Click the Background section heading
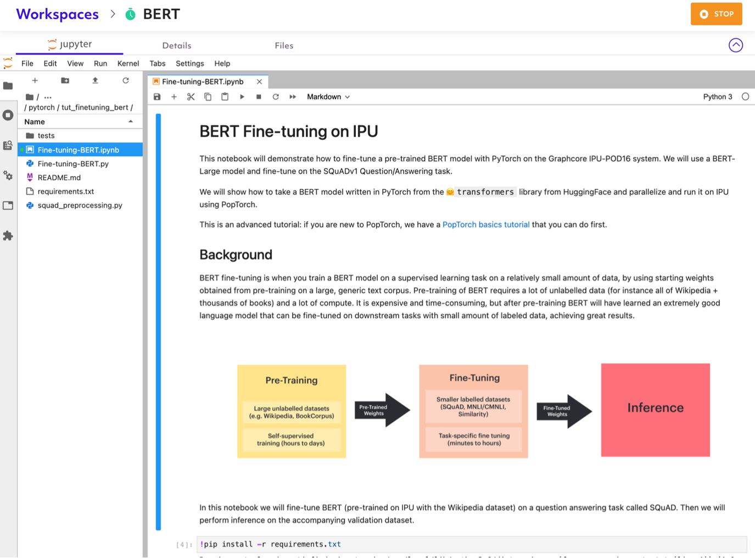Screen dimensions: 755x560 coord(236,255)
